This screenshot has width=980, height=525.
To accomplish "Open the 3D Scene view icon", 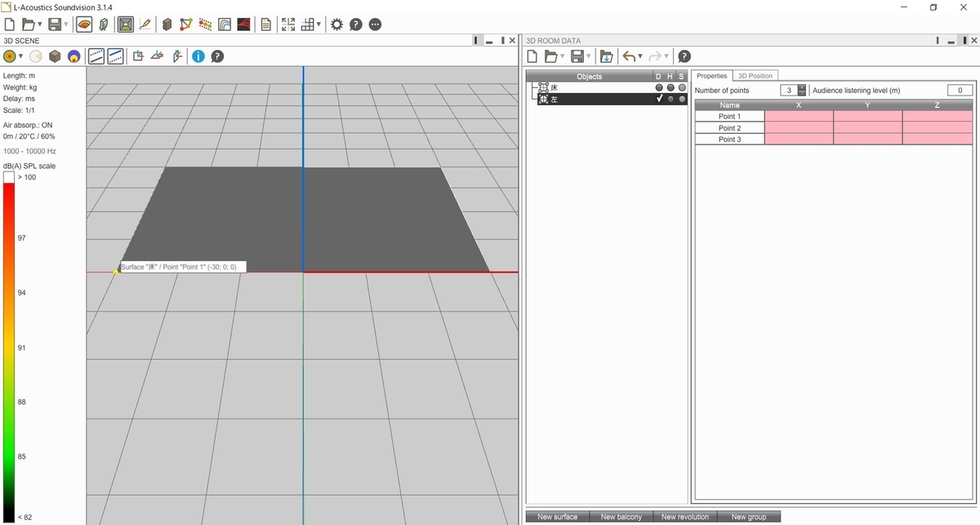I will [84, 24].
